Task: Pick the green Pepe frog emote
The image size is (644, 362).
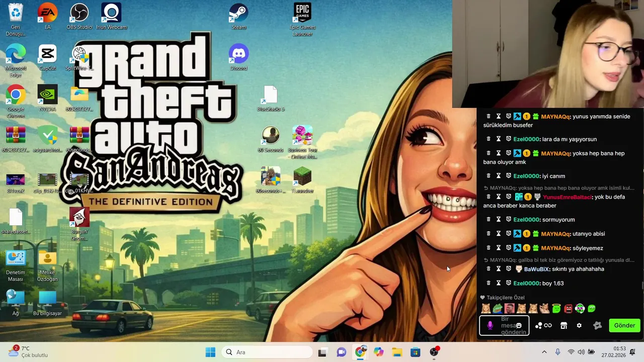Action: (x=498, y=308)
